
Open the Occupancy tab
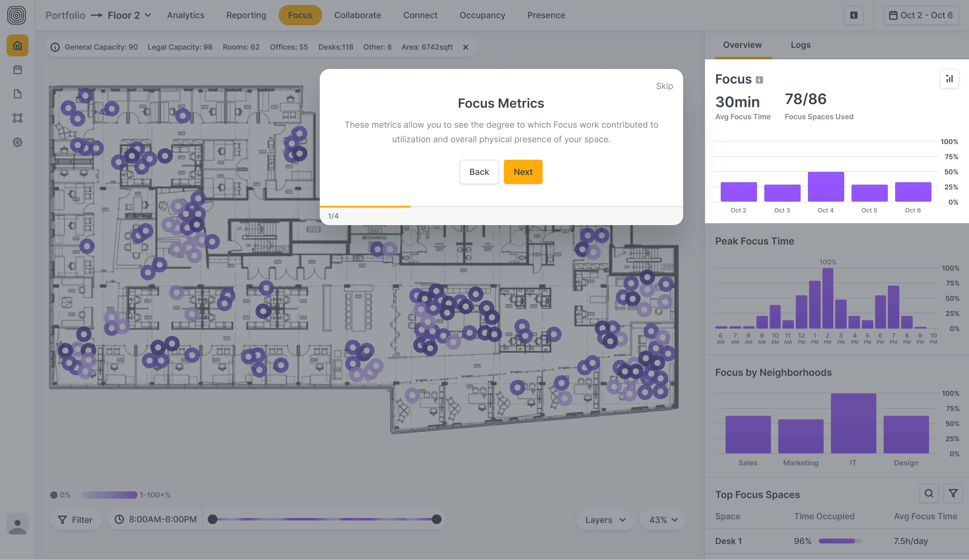482,15
